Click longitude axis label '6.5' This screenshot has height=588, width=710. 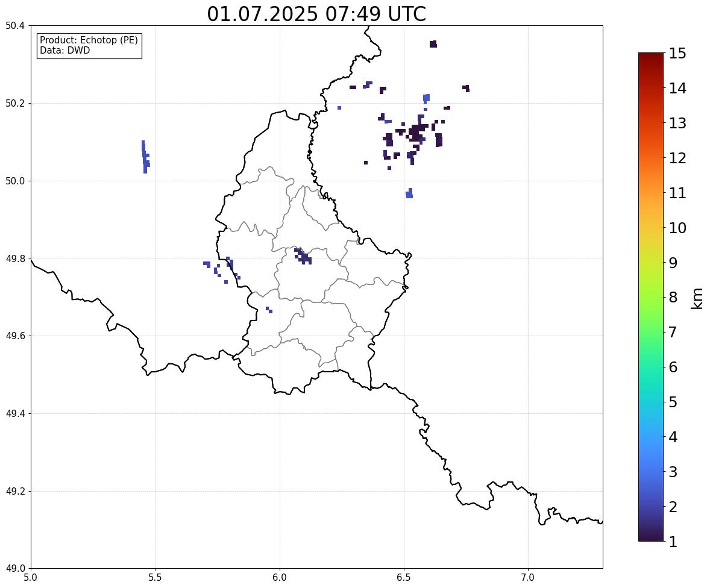[x=404, y=578]
